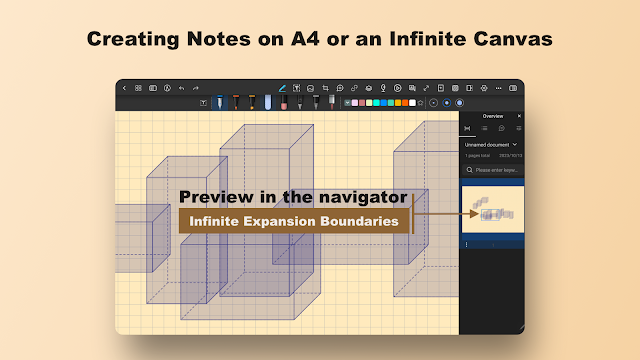This screenshot has width=640, height=360.
Task: Open the hexagon settings icon
Action: pos(484,88)
